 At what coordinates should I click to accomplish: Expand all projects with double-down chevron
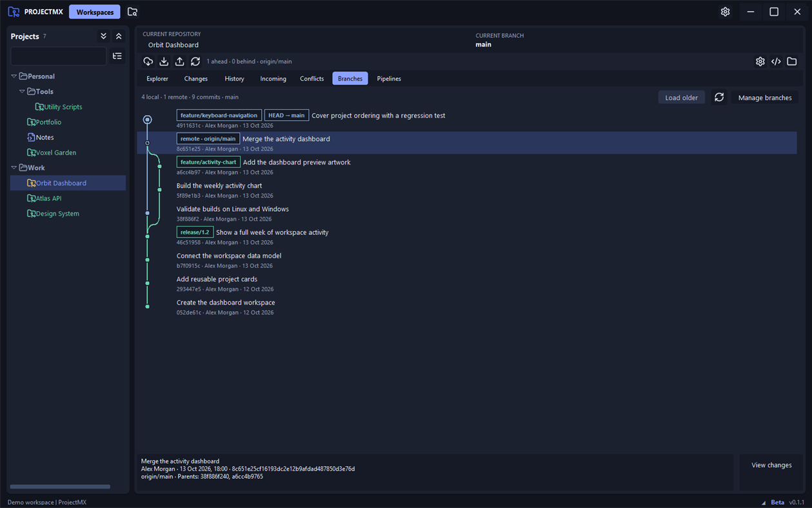(x=103, y=36)
